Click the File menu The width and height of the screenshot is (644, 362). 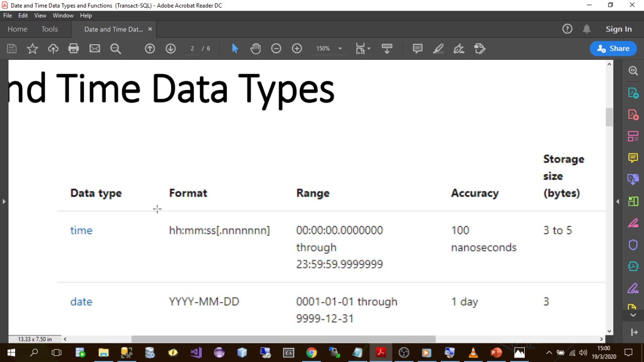(x=8, y=16)
